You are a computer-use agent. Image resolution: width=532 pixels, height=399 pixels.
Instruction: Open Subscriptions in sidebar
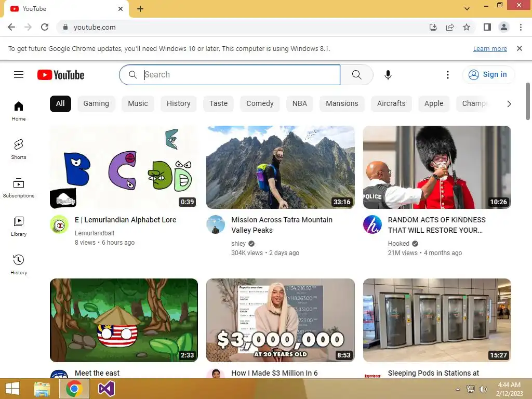19,188
